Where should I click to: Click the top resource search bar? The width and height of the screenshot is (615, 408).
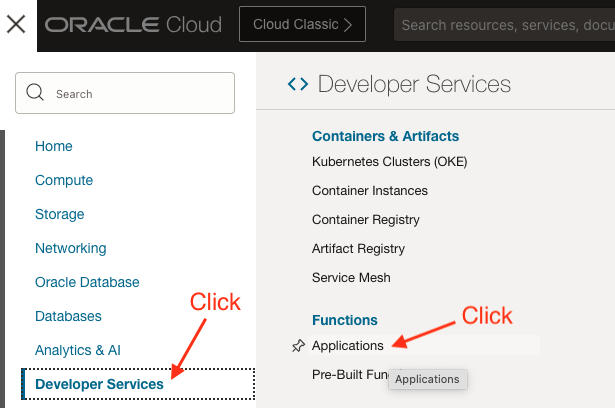click(x=504, y=25)
